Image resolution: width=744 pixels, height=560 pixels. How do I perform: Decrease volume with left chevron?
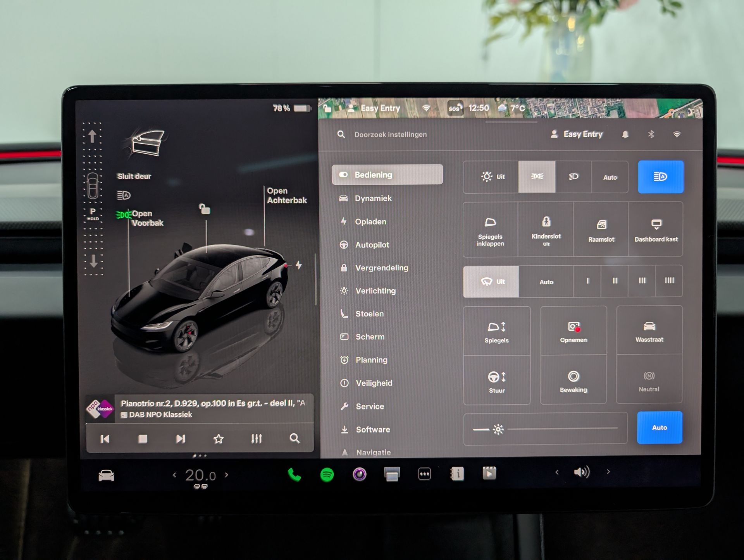(x=557, y=472)
